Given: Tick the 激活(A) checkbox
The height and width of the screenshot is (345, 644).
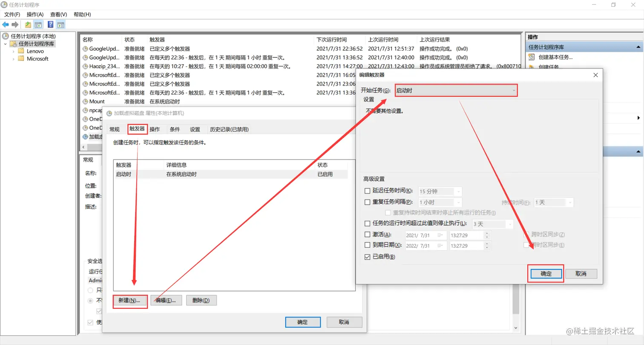Looking at the screenshot, I should 368,234.
